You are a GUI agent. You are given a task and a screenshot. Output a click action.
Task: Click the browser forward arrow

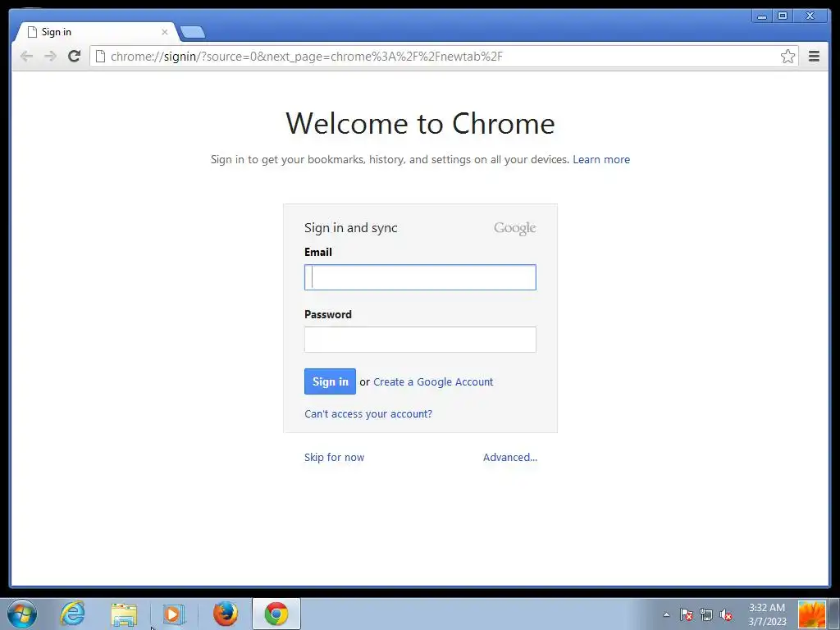[50, 57]
